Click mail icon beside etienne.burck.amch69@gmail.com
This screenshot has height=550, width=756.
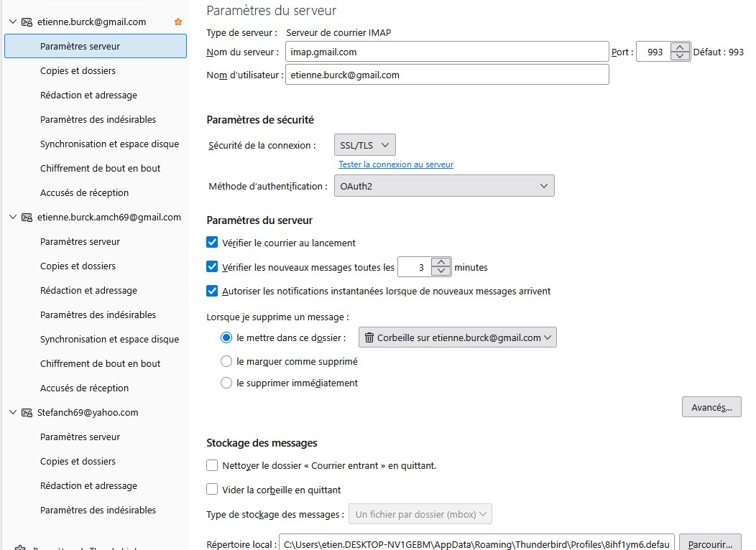(x=27, y=218)
